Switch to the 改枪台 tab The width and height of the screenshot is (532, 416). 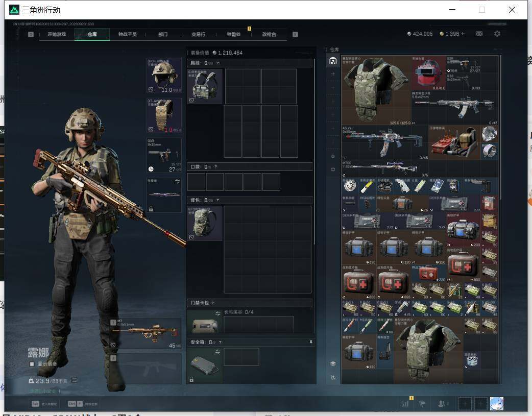[x=269, y=34]
